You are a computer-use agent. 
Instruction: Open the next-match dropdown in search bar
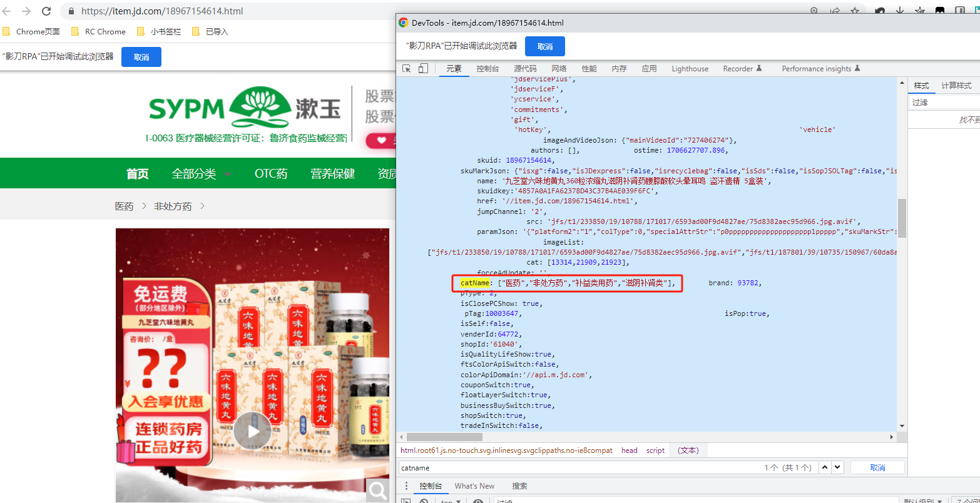(x=838, y=467)
